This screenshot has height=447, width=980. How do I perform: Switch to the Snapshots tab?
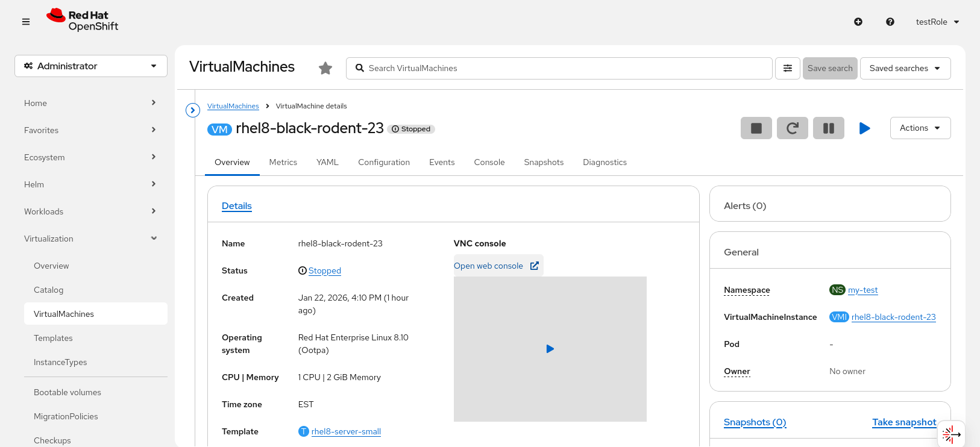point(544,163)
